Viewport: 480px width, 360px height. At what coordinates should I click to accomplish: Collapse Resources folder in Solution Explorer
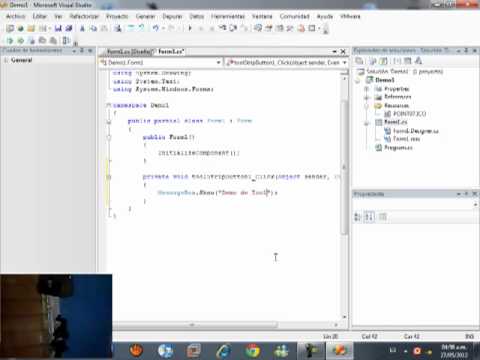[x=367, y=106]
